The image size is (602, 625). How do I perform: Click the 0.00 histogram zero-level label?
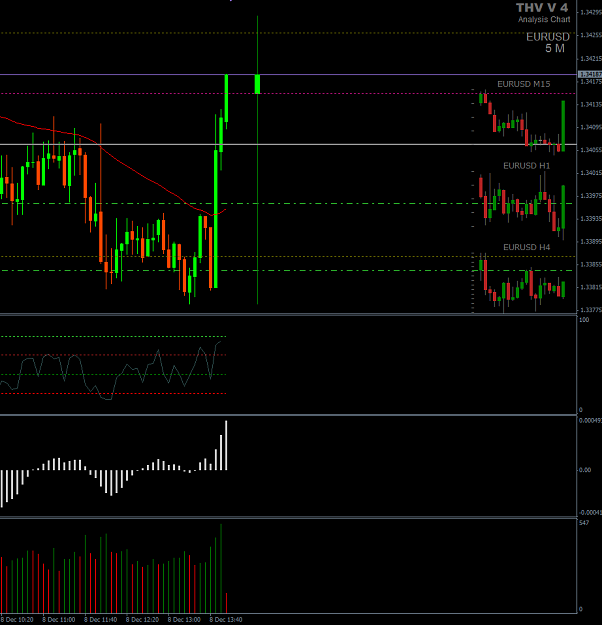585,470
